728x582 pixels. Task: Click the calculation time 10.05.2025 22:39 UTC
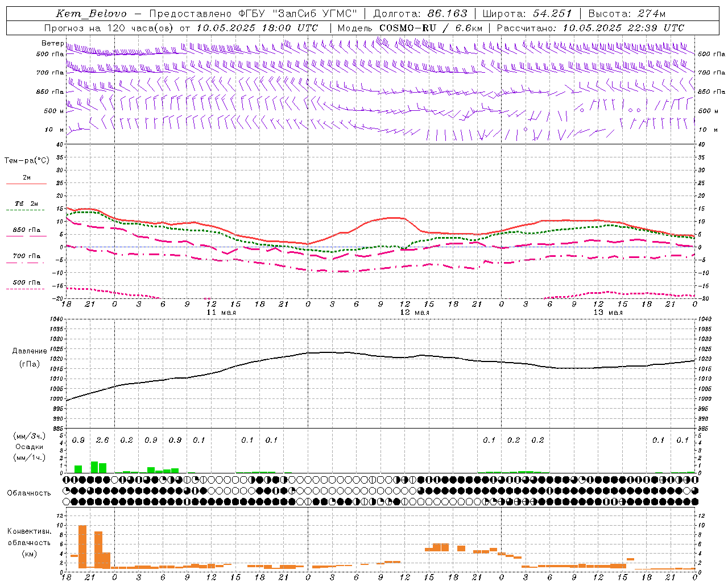pos(623,28)
